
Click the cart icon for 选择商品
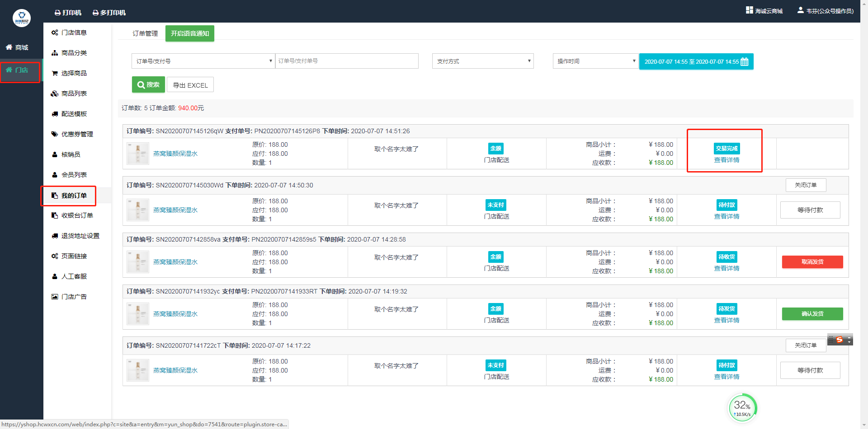click(x=55, y=73)
